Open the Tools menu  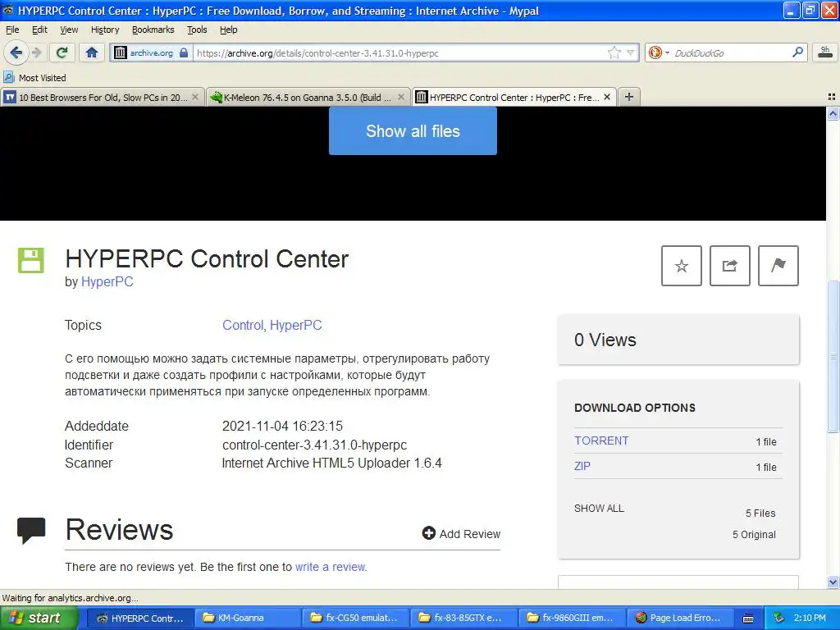point(197,30)
